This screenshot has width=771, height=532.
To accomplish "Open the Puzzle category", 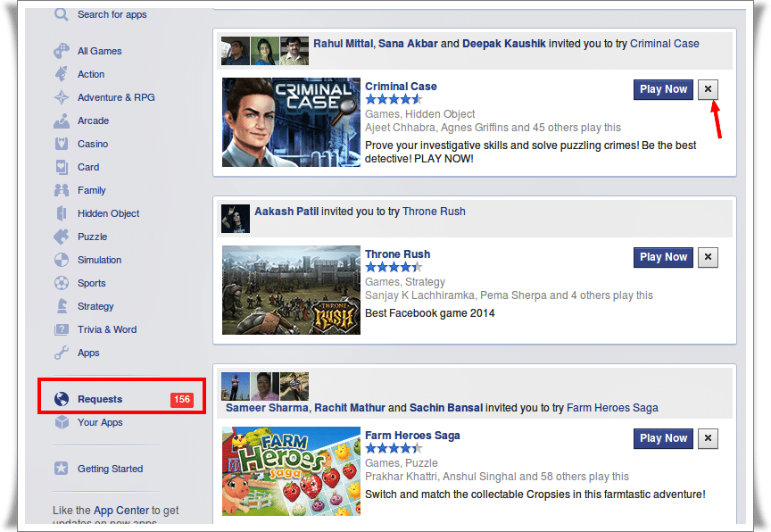I will click(x=92, y=237).
